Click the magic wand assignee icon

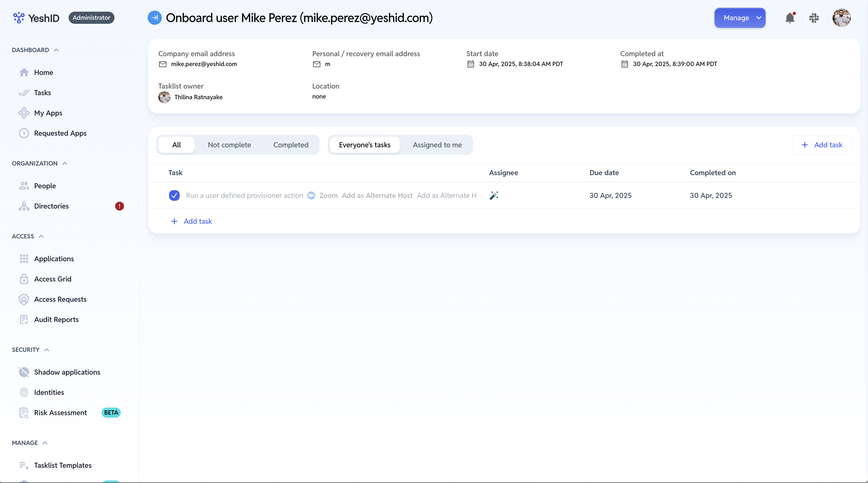pyautogui.click(x=494, y=195)
